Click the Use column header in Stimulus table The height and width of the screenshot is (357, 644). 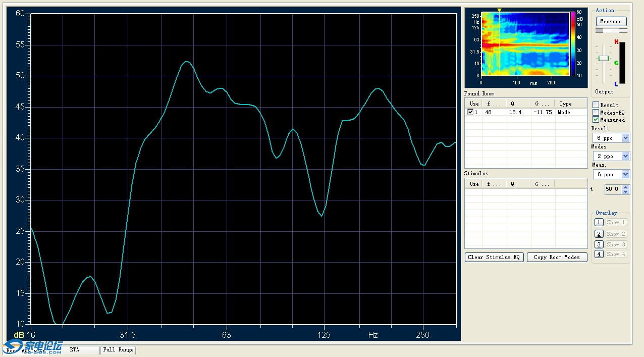point(474,184)
